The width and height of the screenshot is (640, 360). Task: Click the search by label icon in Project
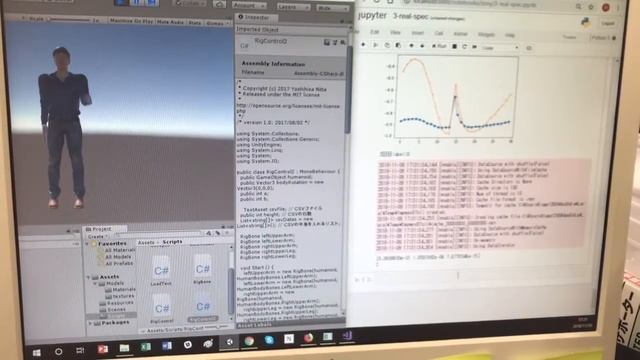click(x=218, y=233)
